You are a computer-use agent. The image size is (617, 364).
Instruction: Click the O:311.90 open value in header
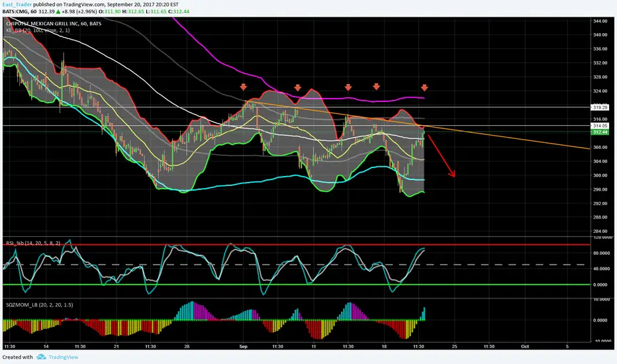point(109,11)
